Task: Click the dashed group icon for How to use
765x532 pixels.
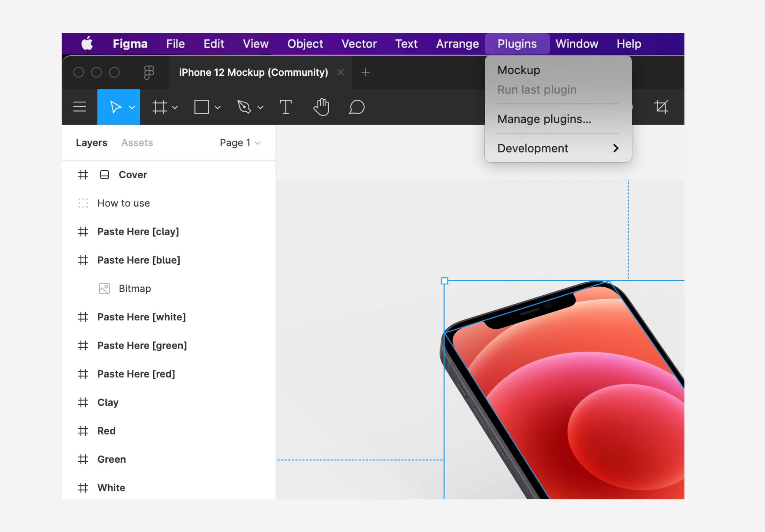Action: 83,203
